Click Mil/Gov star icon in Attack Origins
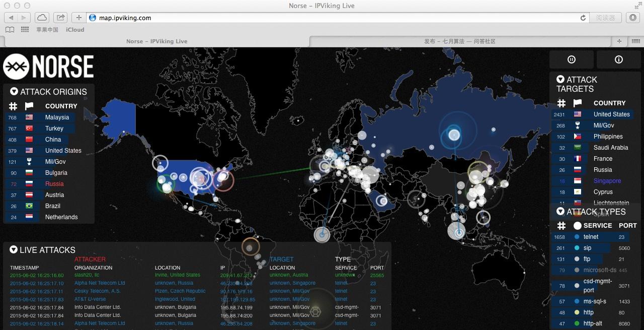This screenshot has height=330, width=644. [x=29, y=162]
